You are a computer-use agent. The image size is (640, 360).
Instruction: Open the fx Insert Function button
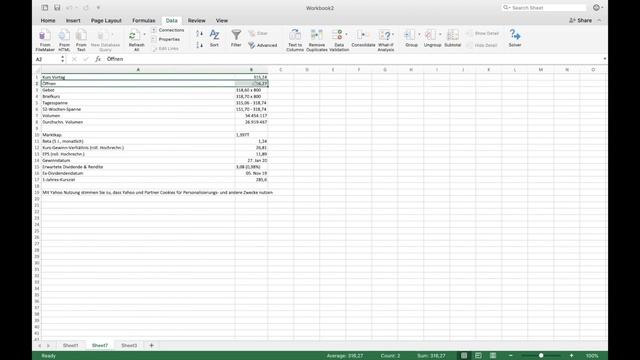[x=98, y=59]
